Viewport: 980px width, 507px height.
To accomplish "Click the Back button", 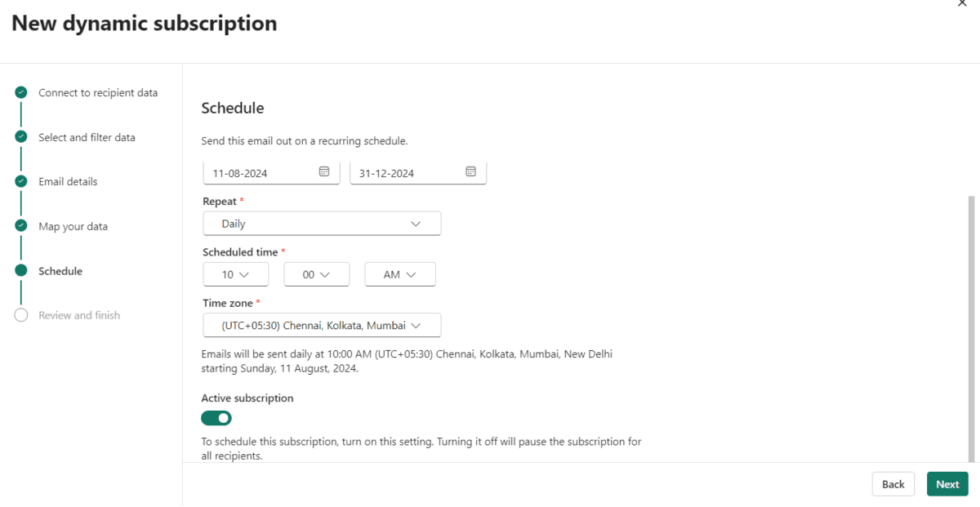I will [x=893, y=483].
